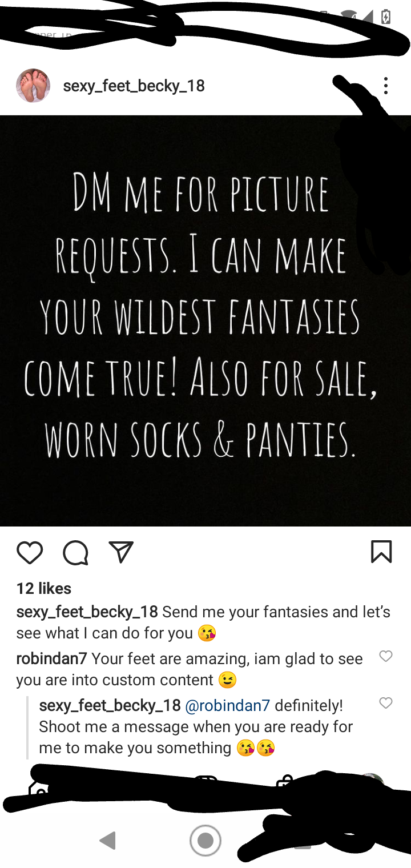Tap the feet profile picture avatar
411x868 pixels.
33,86
